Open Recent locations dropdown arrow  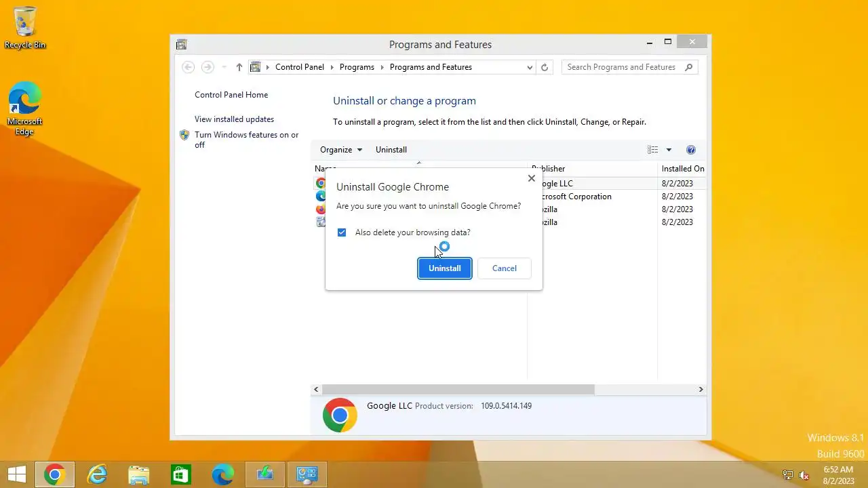[x=224, y=67]
